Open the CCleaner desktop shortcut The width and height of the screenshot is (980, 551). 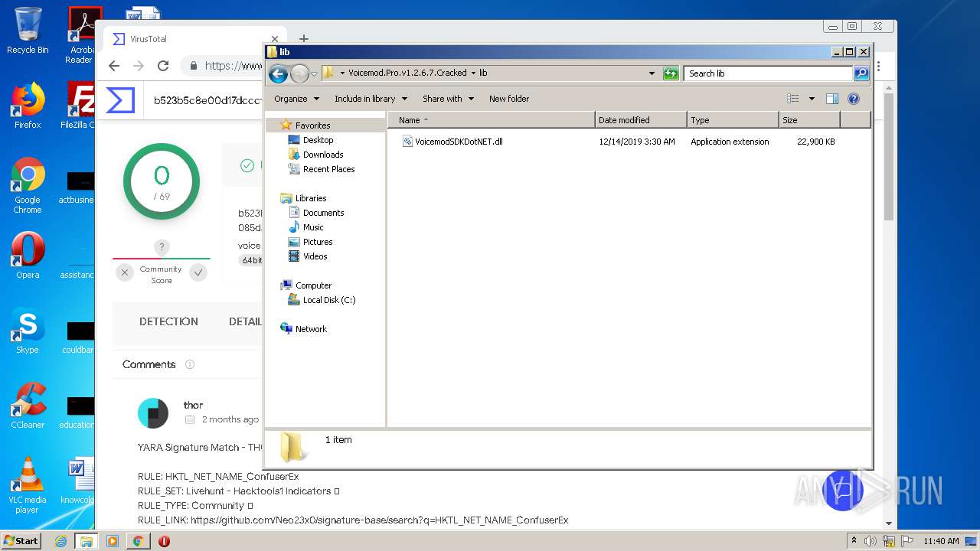click(28, 406)
